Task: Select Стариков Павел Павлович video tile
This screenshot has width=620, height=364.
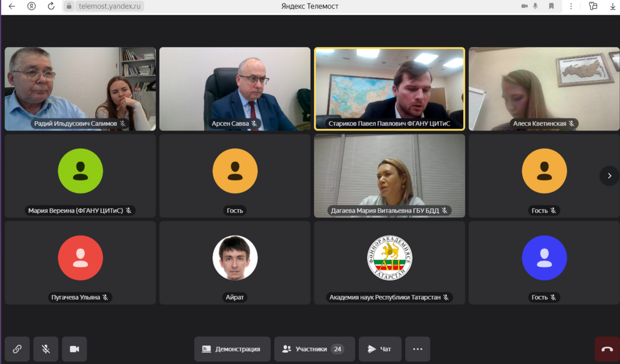Action: (389, 89)
